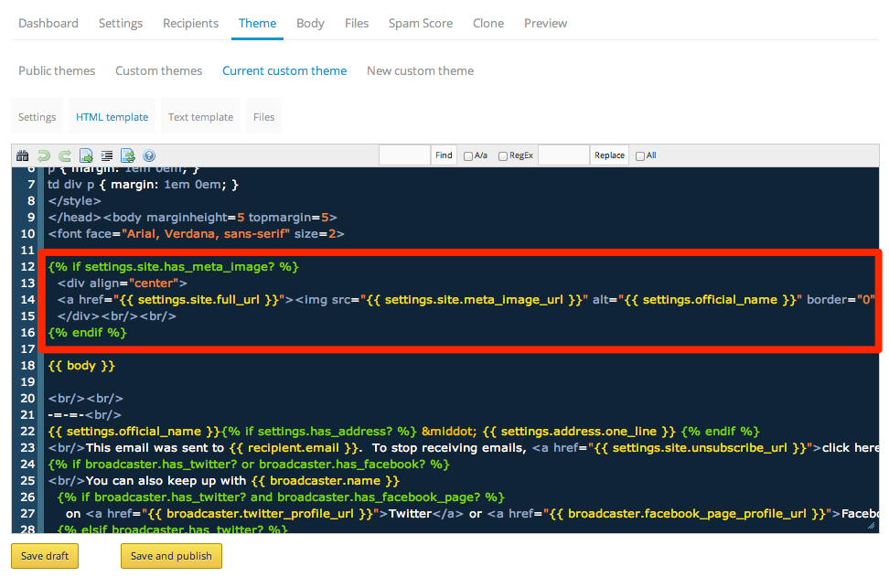
Task: Switch to the Recipients tab
Action: 190,23
